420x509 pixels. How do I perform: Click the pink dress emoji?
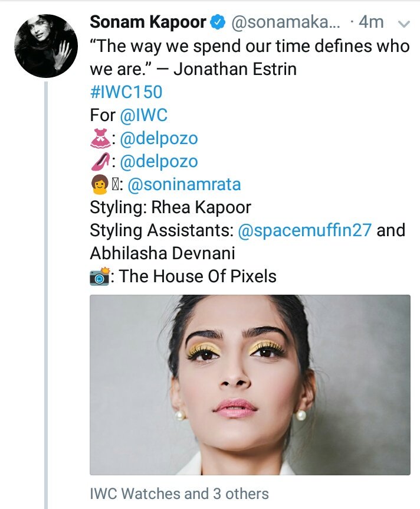[100, 139]
